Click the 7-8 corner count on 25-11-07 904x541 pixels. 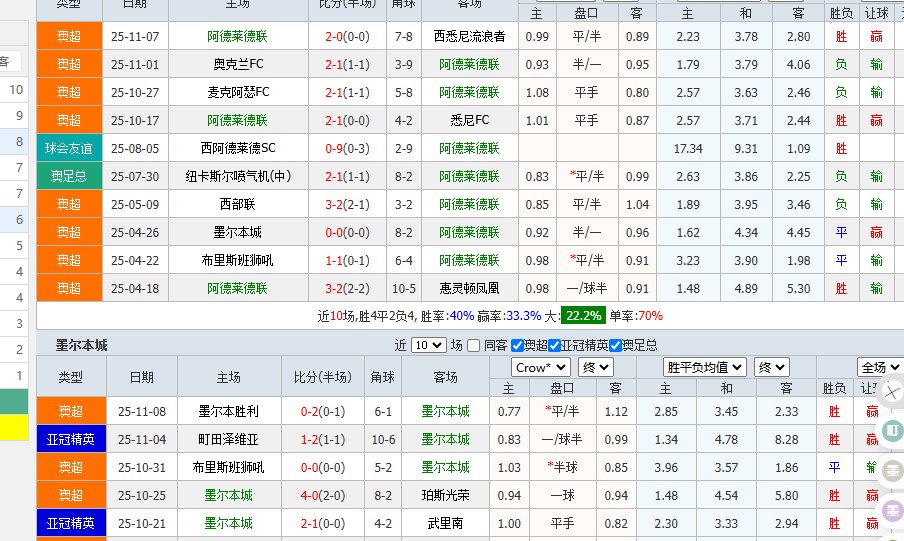(x=404, y=36)
